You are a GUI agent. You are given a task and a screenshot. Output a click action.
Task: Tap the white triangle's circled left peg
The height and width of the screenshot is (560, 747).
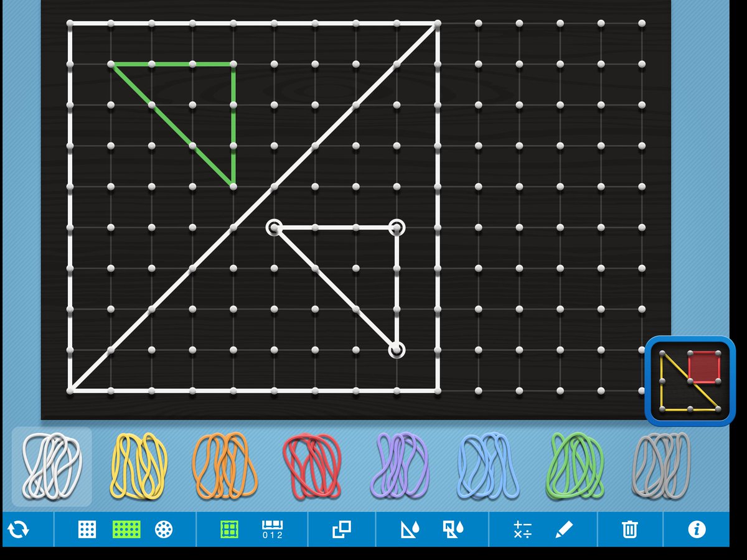(274, 227)
